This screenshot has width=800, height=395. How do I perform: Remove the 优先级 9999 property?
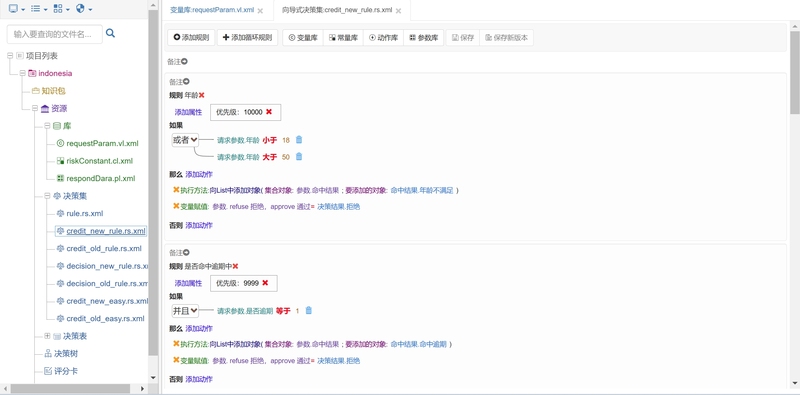tap(265, 283)
